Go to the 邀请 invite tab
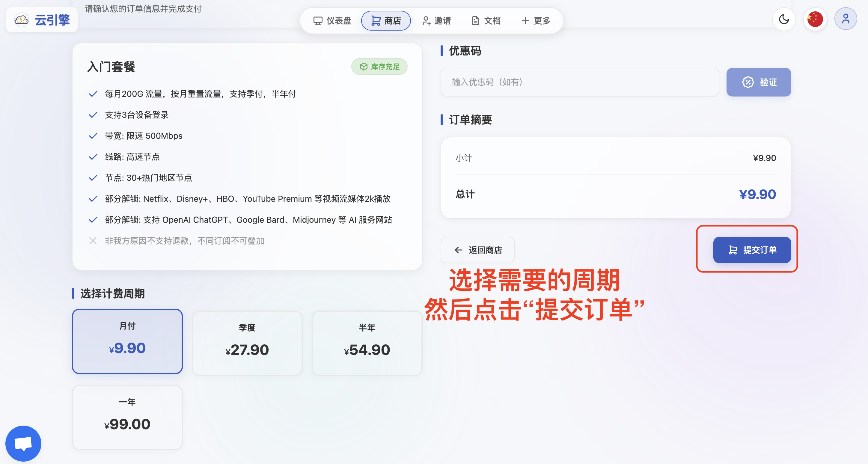This screenshot has width=868, height=464. point(437,21)
